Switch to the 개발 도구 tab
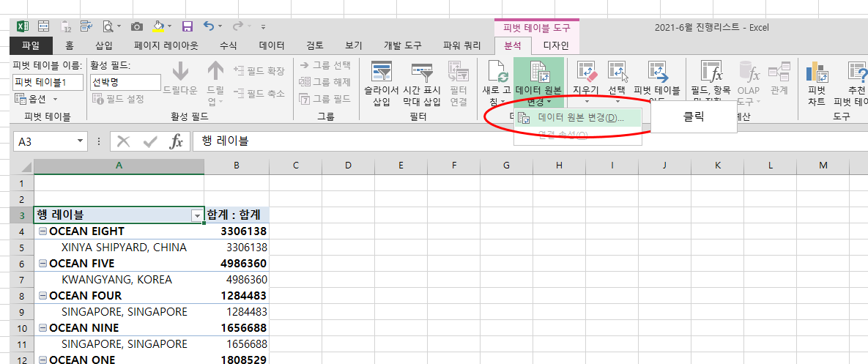The width and height of the screenshot is (868, 364). pos(402,45)
